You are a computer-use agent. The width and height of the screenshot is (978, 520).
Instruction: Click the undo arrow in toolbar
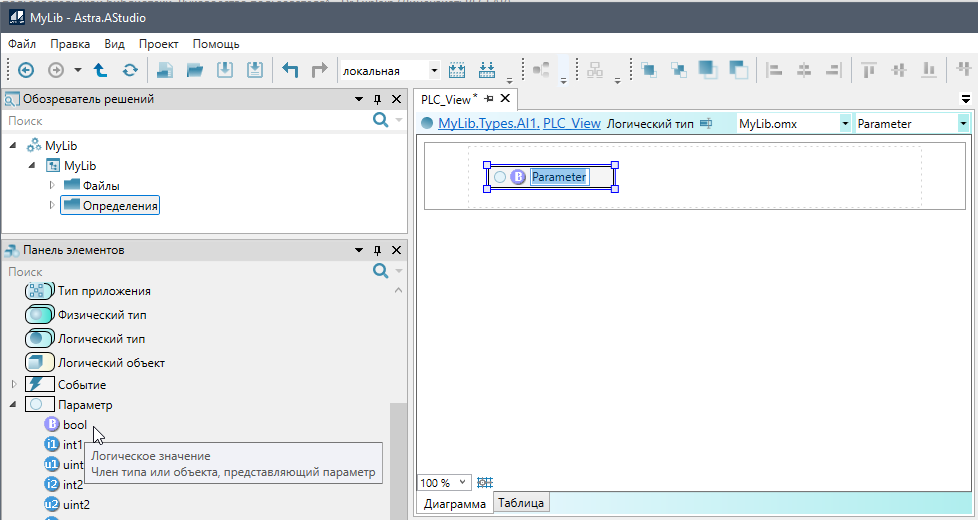tap(290, 70)
